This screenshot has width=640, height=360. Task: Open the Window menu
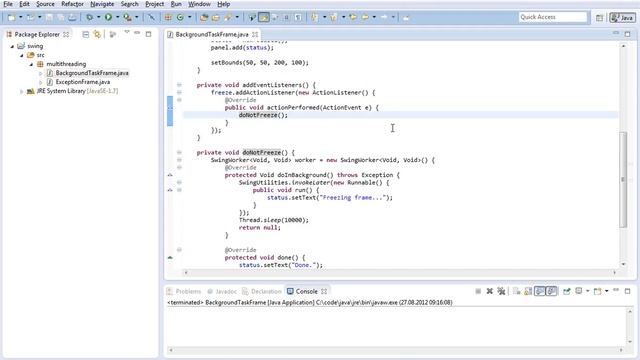coord(199,4)
